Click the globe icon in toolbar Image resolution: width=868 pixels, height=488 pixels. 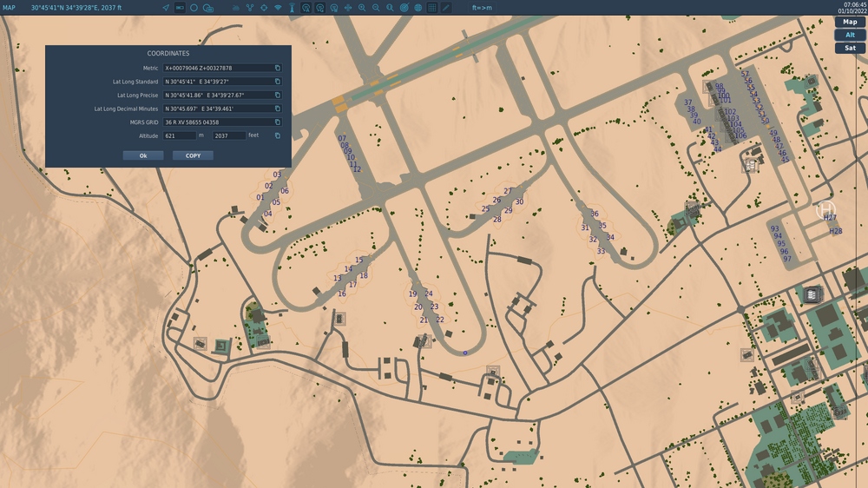tap(418, 8)
